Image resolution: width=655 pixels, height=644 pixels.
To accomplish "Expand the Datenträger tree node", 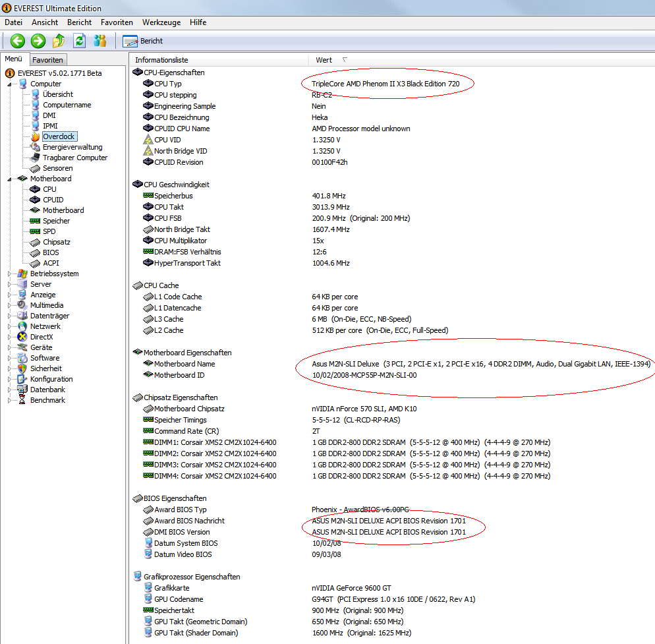I will [x=10, y=316].
